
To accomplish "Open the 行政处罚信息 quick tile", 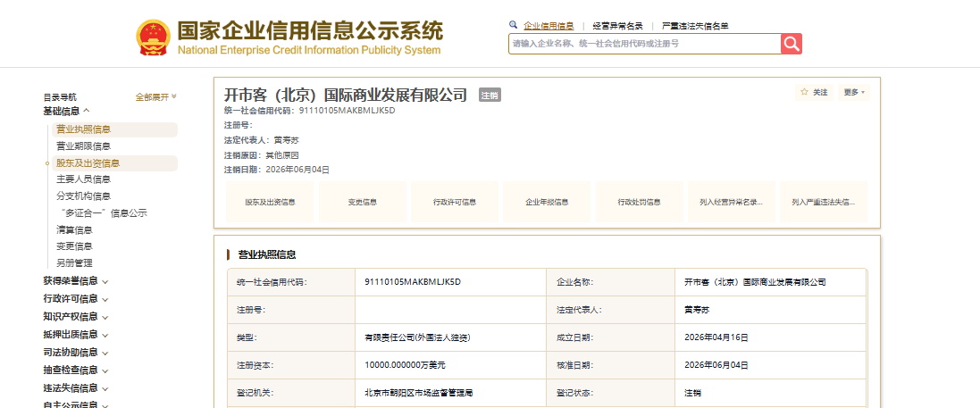I will point(639,202).
